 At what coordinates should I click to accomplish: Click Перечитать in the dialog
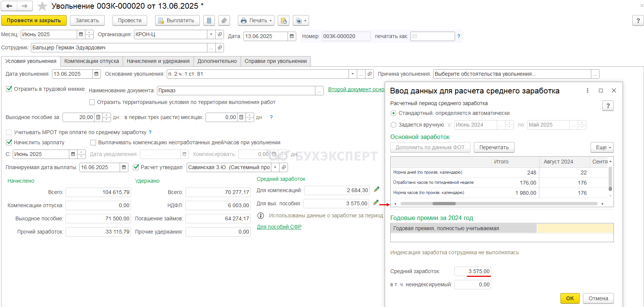[x=494, y=147]
